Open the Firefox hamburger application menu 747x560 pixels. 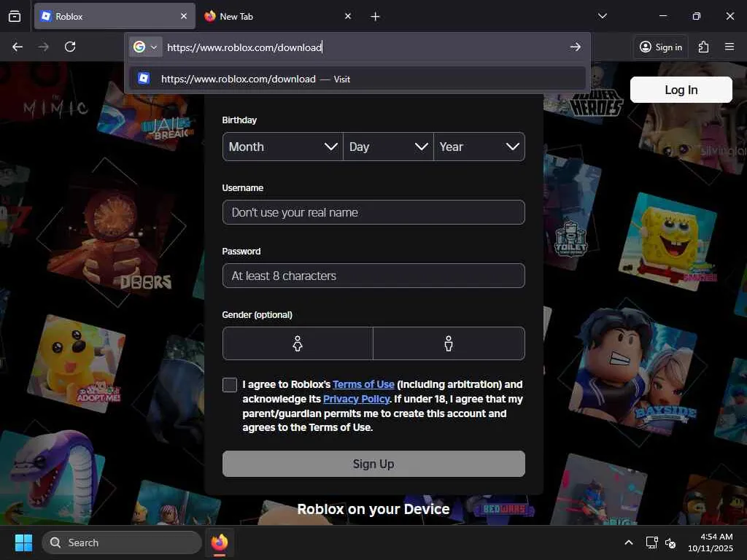729,47
